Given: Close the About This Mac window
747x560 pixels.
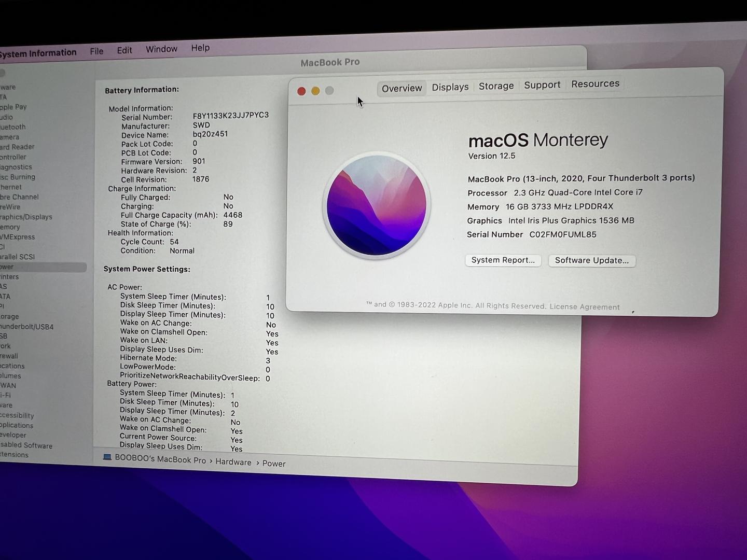Looking at the screenshot, I should coord(301,91).
